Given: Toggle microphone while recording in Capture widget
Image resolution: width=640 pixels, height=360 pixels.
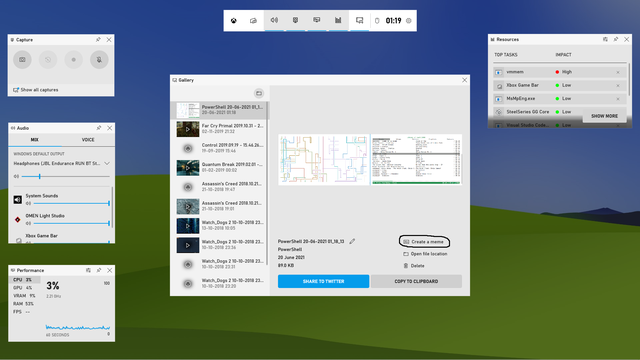Looking at the screenshot, I should coord(99,60).
